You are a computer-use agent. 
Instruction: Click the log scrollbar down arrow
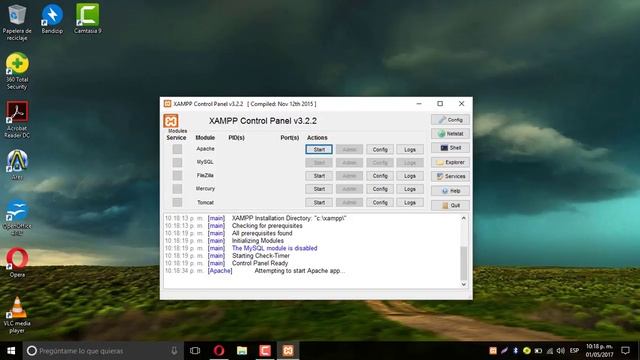click(464, 284)
